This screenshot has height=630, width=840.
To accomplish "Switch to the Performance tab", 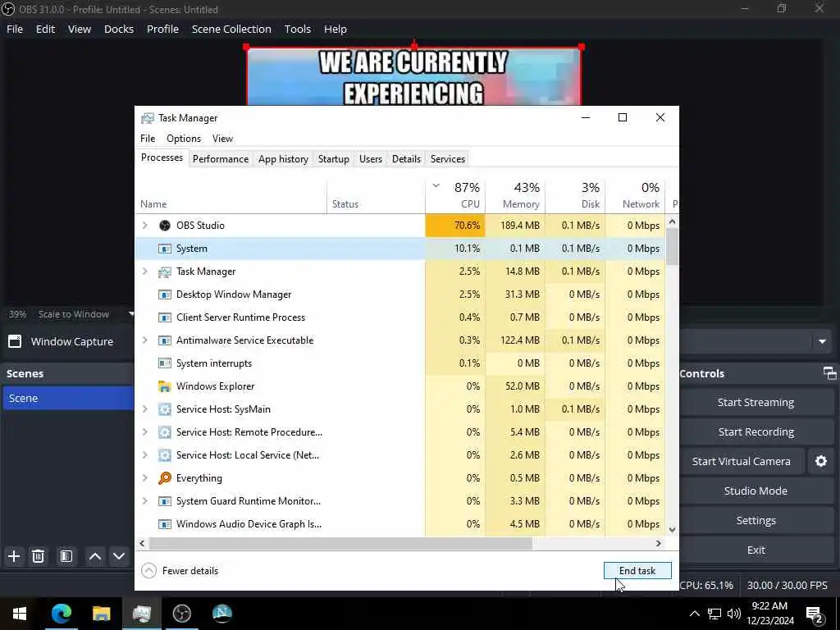I will 221,159.
